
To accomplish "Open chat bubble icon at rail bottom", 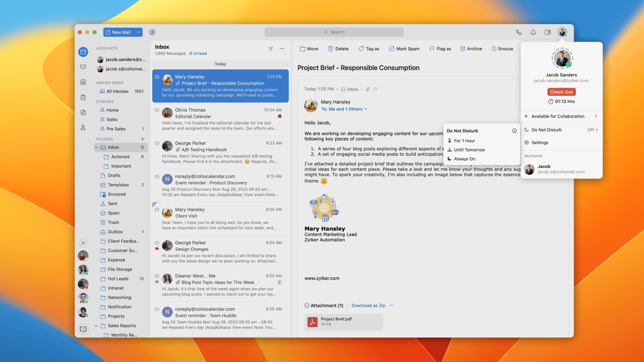I will [x=83, y=329].
